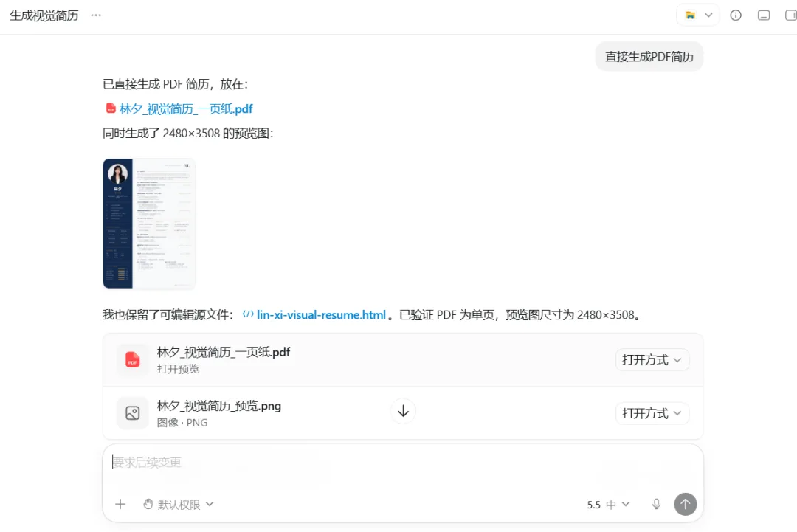Viewport: 797px width, 532px height.
Task: Open the 5.5 中 model selector
Action: point(608,505)
